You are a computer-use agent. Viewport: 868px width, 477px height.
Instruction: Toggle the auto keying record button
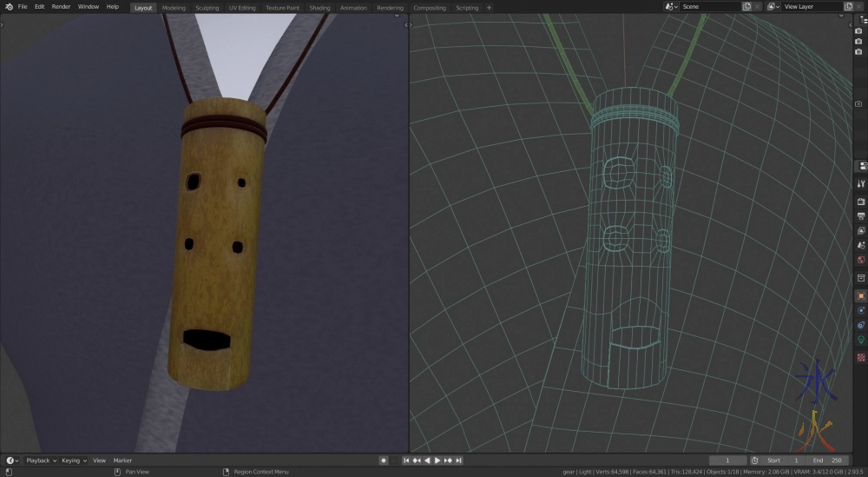tap(384, 460)
